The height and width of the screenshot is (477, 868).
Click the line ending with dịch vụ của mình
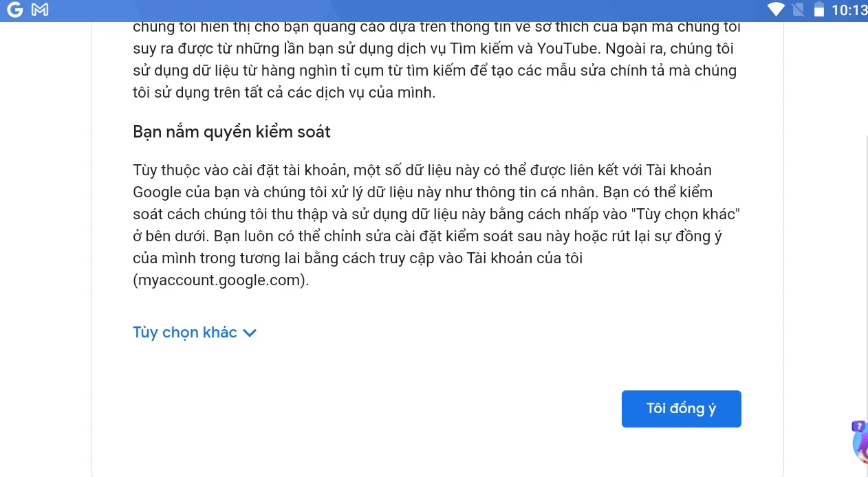pos(284,93)
